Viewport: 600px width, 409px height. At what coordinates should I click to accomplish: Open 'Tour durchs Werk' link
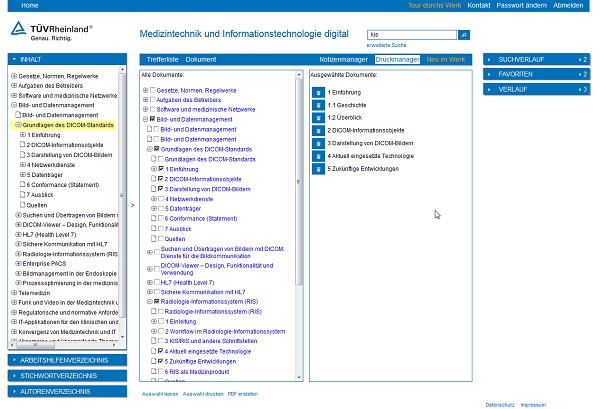click(435, 5)
